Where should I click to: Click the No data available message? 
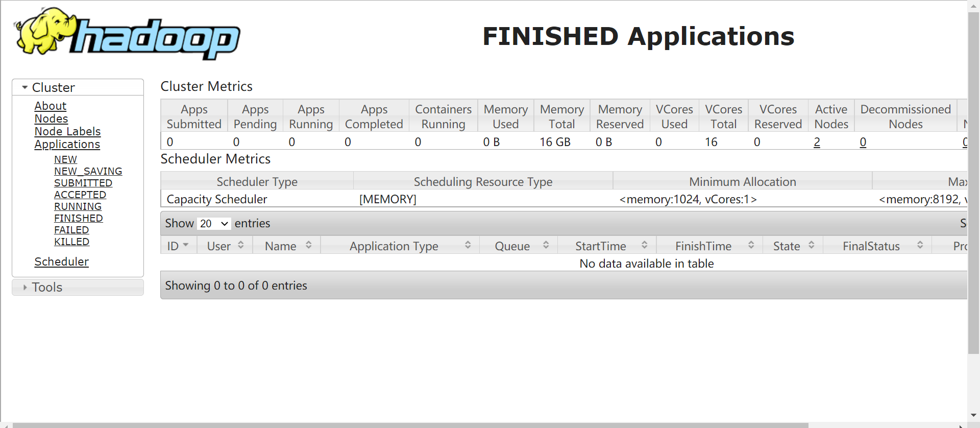(x=646, y=264)
